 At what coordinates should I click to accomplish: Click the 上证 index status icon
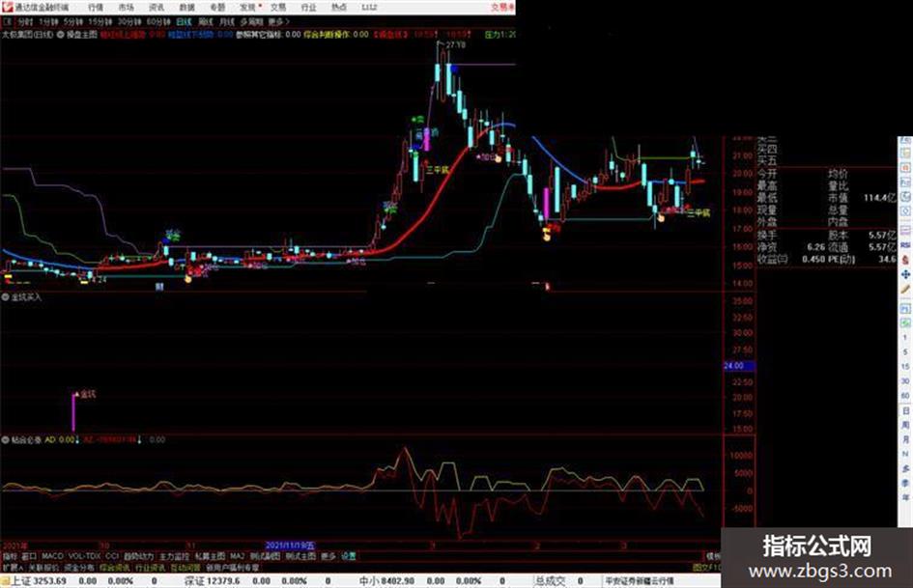coord(5,581)
